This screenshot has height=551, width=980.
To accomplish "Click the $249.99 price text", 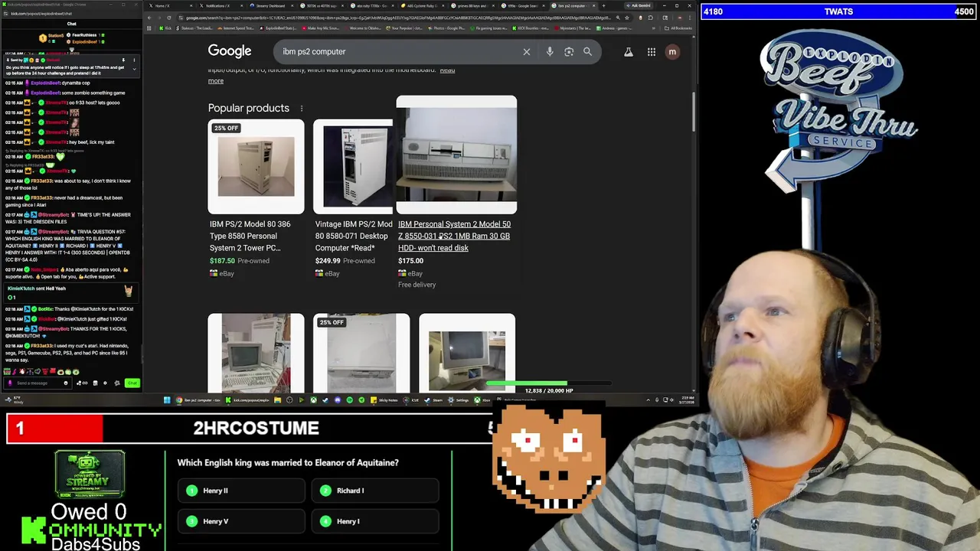I will tap(328, 260).
